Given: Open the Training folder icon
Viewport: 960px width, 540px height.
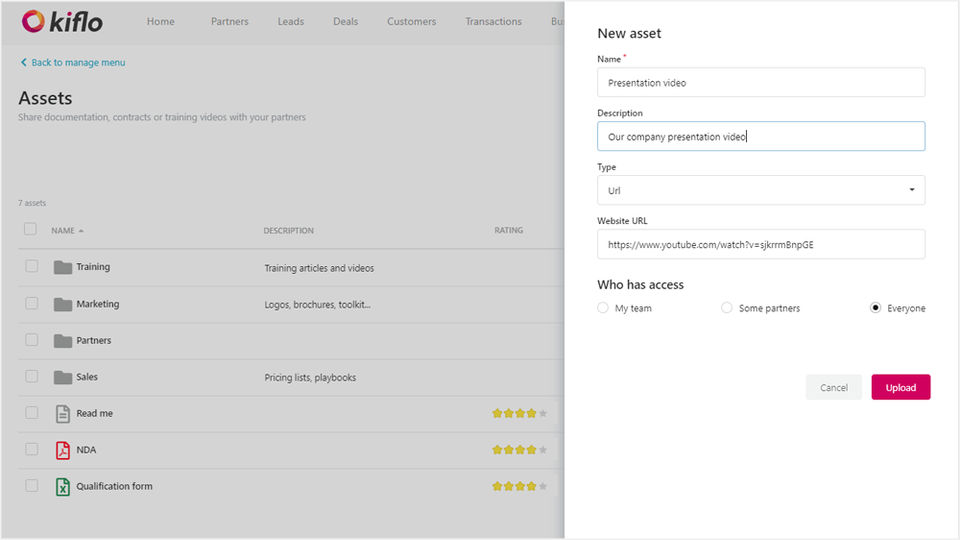Looking at the screenshot, I should pos(63,267).
